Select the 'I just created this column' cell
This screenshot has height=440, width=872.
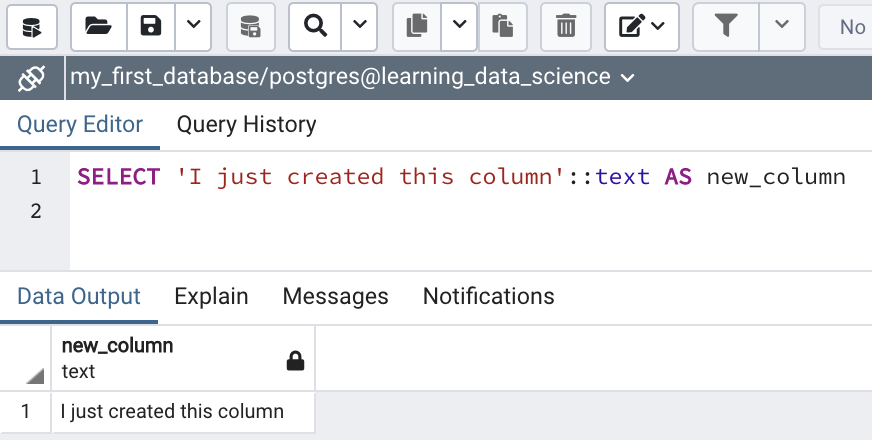(172, 411)
